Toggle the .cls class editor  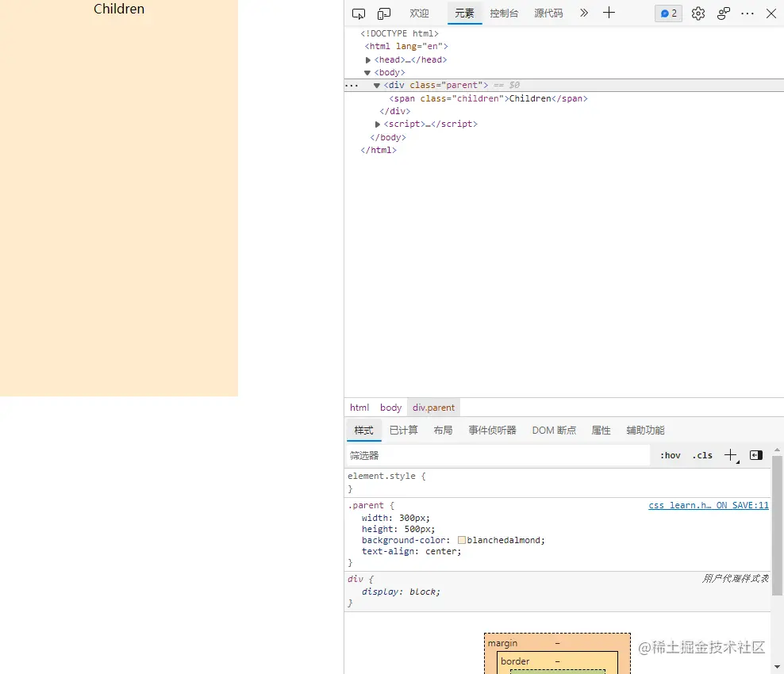(x=702, y=456)
